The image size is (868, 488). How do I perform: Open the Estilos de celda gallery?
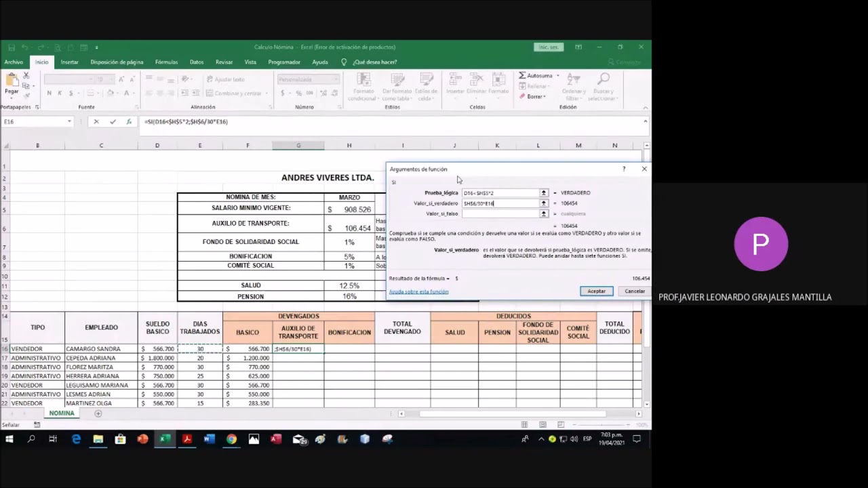(426, 87)
